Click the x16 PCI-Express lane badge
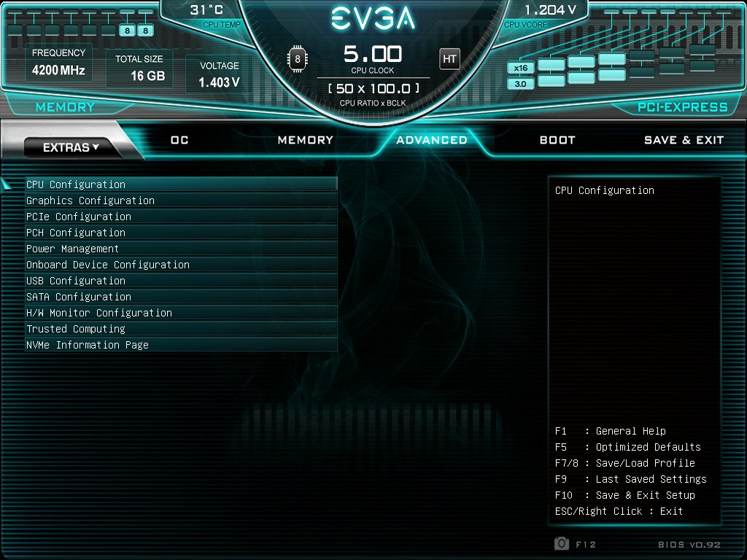The image size is (747, 560). click(521, 68)
